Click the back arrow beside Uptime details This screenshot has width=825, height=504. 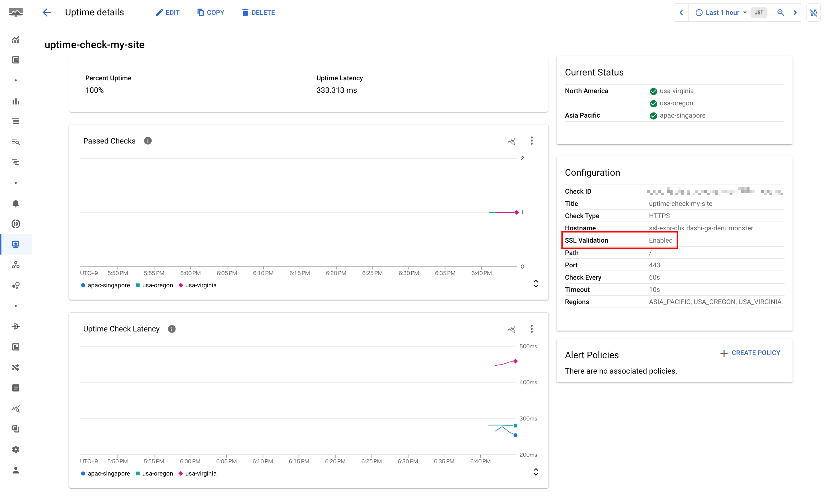point(46,12)
